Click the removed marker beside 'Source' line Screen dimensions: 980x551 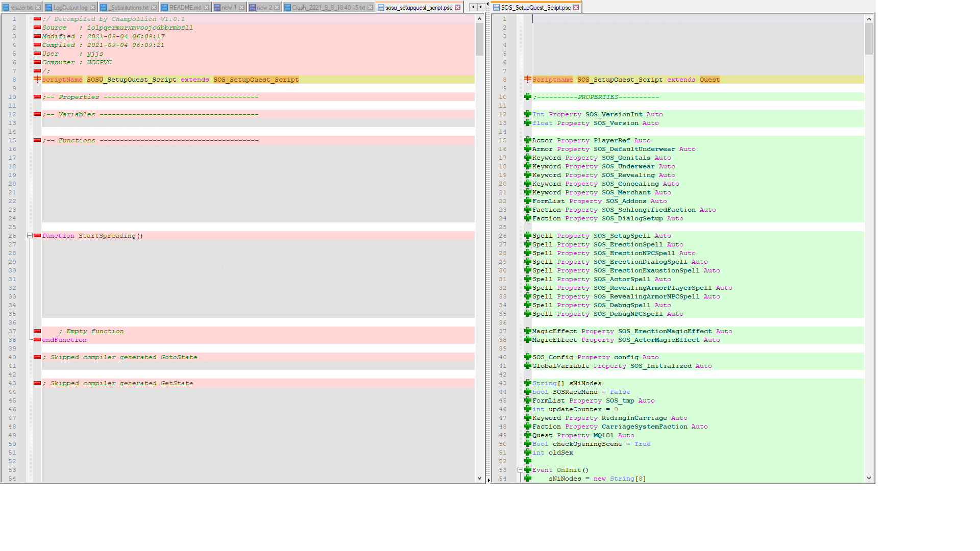coord(37,27)
